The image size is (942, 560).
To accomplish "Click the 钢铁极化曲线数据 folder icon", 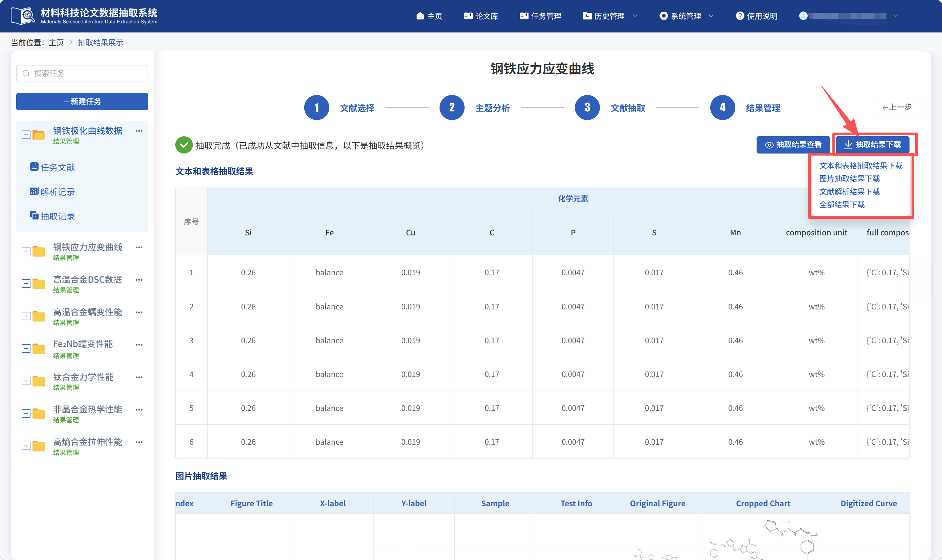I will tap(39, 134).
